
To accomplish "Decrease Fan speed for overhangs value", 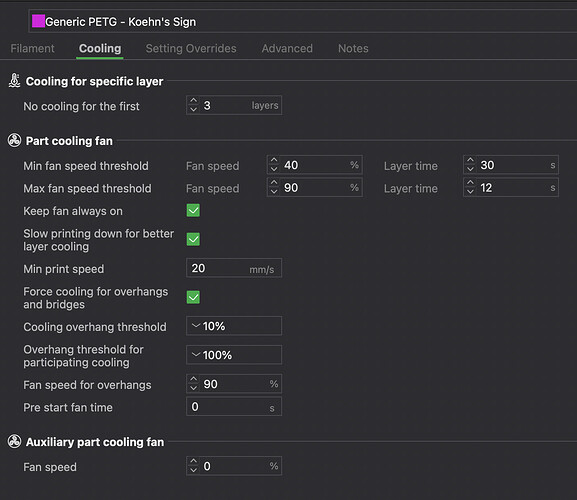I will pos(193,389).
